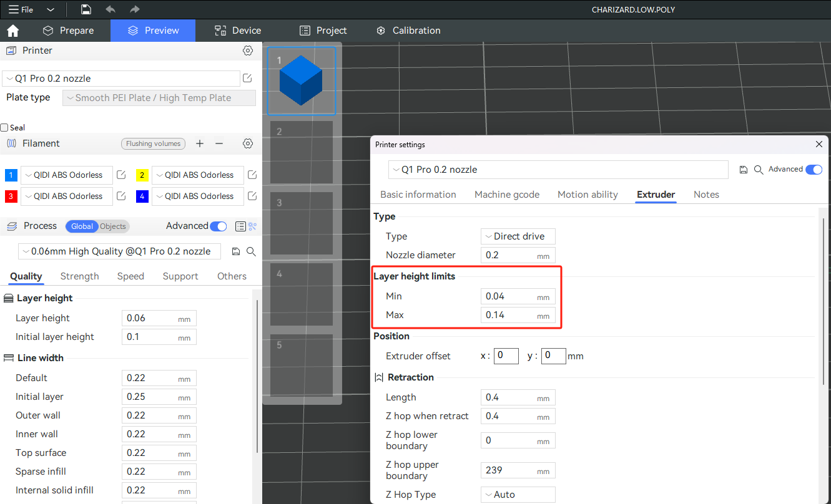Open the Calibration tab
This screenshot has width=831, height=504.
(408, 31)
